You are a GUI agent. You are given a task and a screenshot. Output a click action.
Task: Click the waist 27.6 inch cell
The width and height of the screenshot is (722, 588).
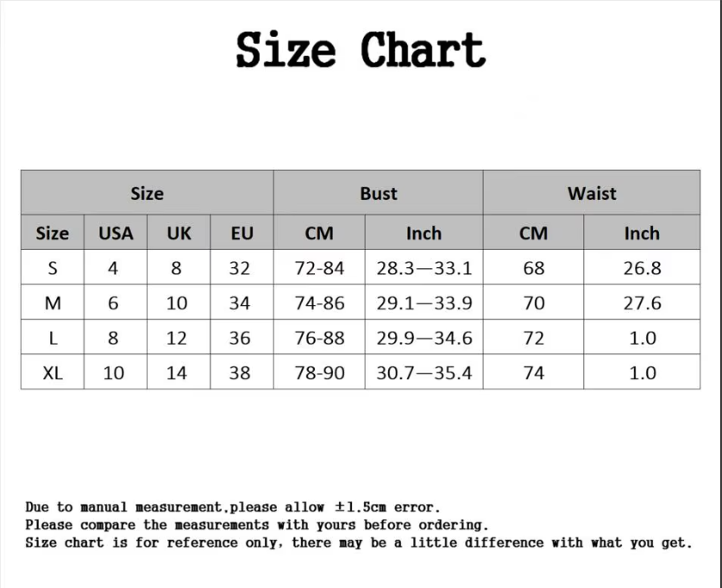pos(642,303)
